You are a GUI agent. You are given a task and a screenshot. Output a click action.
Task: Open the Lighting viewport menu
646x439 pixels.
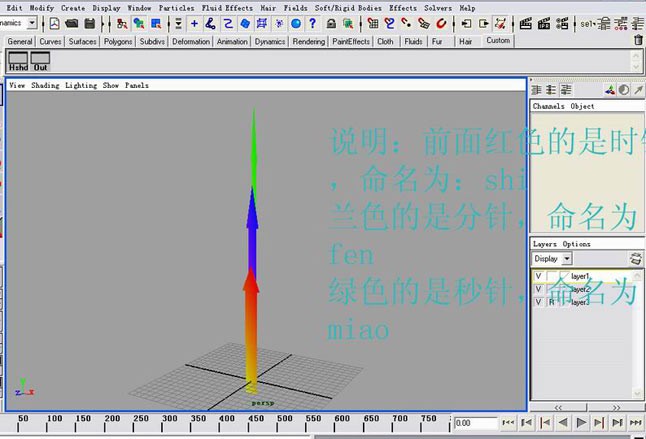pos(81,85)
